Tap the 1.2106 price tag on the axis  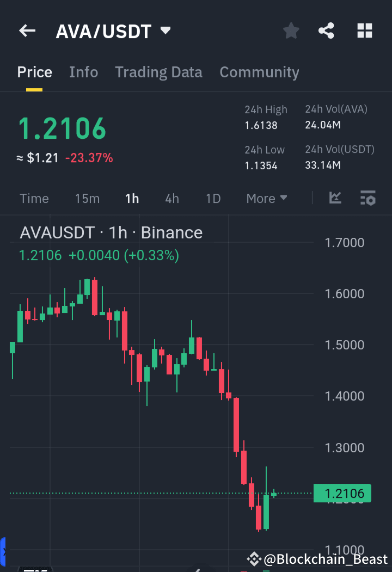342,493
